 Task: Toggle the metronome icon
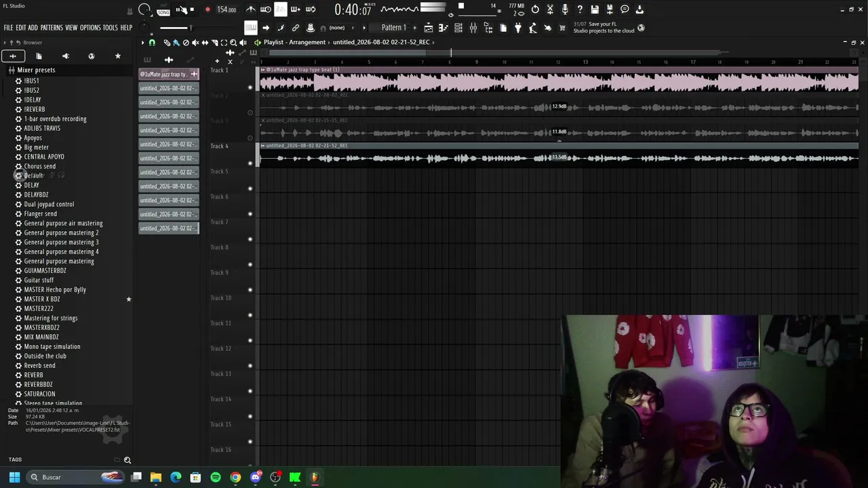click(x=251, y=9)
